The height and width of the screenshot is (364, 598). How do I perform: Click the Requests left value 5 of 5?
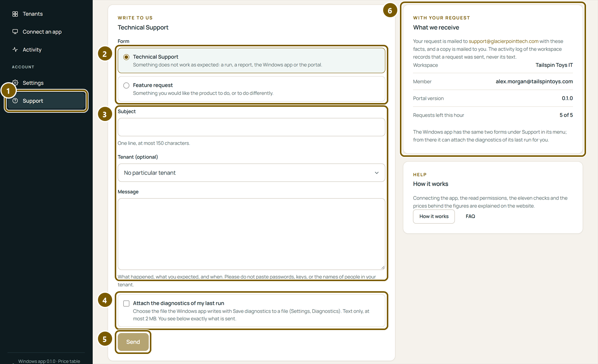coord(566,115)
